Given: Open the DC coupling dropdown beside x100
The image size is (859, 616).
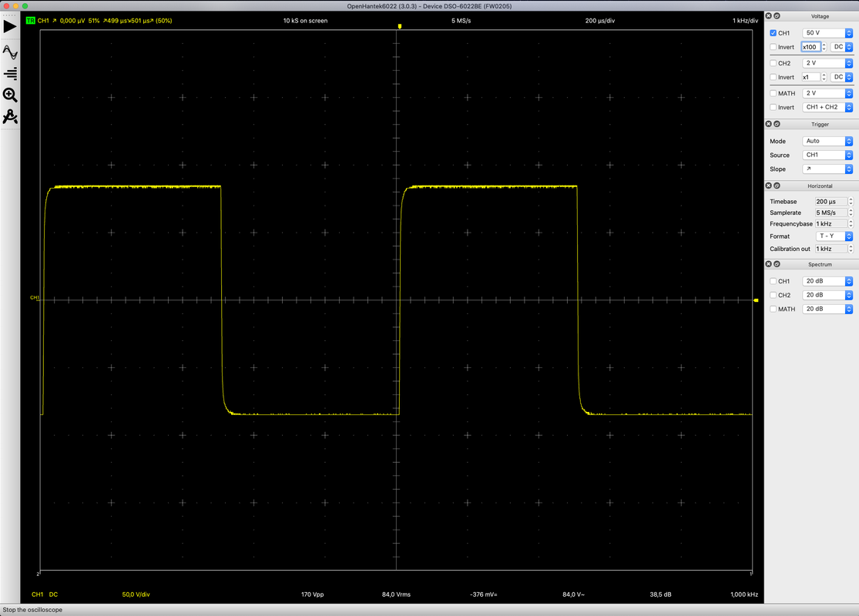Looking at the screenshot, I should pyautogui.click(x=841, y=47).
